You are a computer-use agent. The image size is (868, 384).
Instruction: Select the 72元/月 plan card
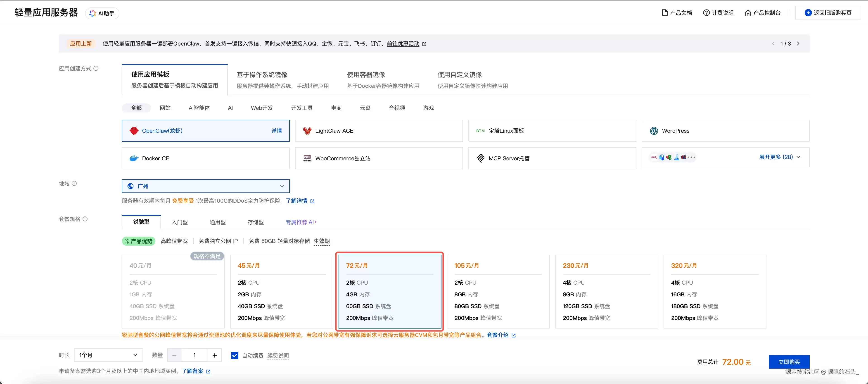[x=389, y=292]
